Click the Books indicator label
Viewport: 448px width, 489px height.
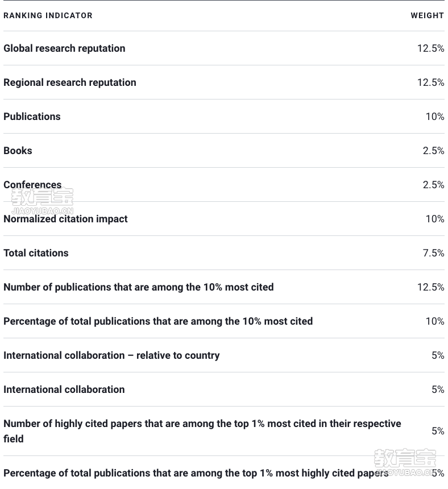pyautogui.click(x=18, y=151)
